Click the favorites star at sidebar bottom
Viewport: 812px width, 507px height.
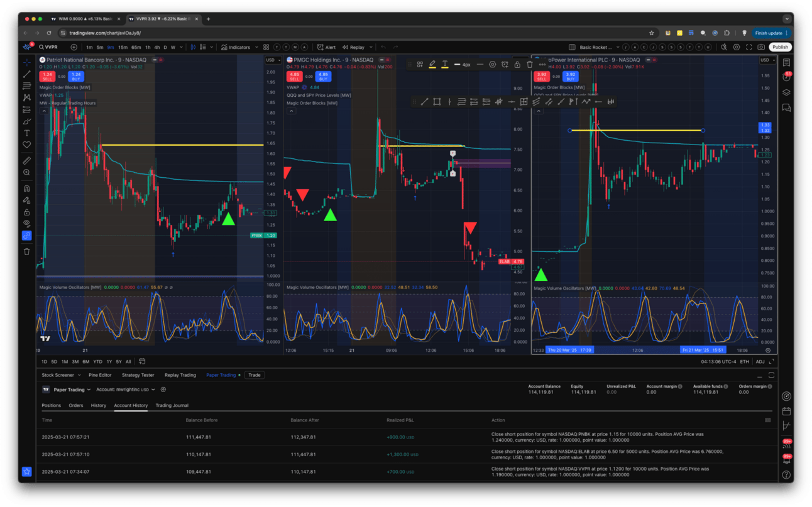coord(26,471)
